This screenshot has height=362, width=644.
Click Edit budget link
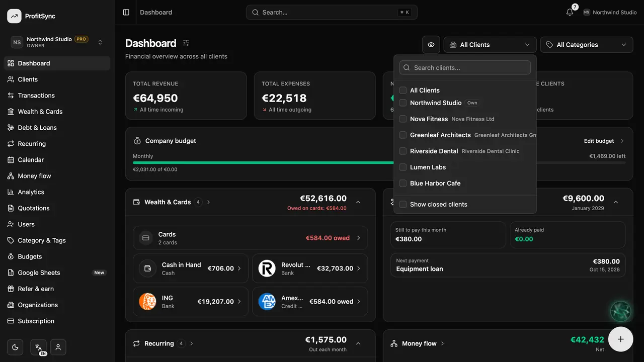(604, 141)
